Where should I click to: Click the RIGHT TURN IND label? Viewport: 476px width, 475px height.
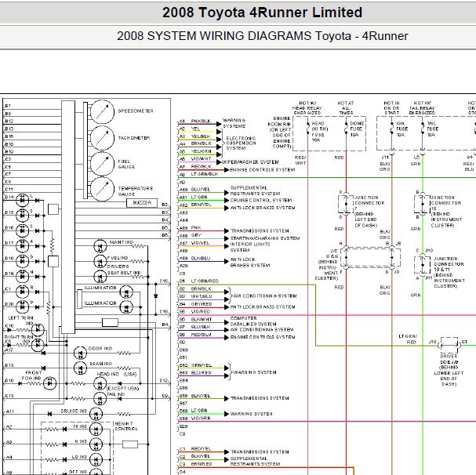coord(19,339)
